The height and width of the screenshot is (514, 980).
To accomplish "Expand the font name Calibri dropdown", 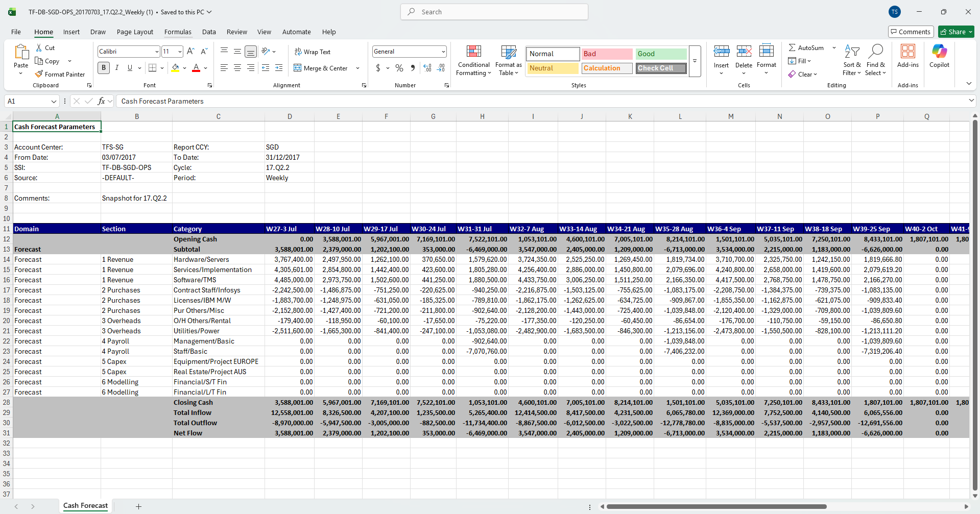I will [157, 52].
